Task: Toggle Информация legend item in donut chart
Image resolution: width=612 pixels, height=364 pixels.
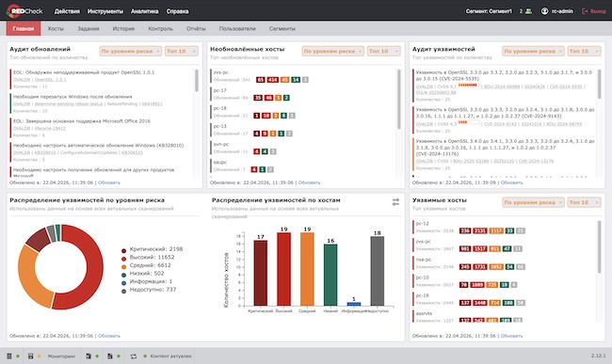Action: [147, 281]
